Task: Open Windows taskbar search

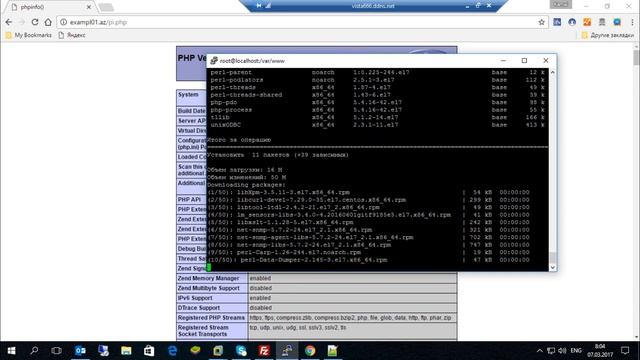Action: 34,350
